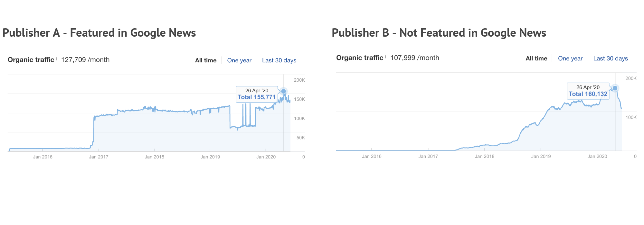Click Organic traffic label for Publisher B

(x=360, y=58)
